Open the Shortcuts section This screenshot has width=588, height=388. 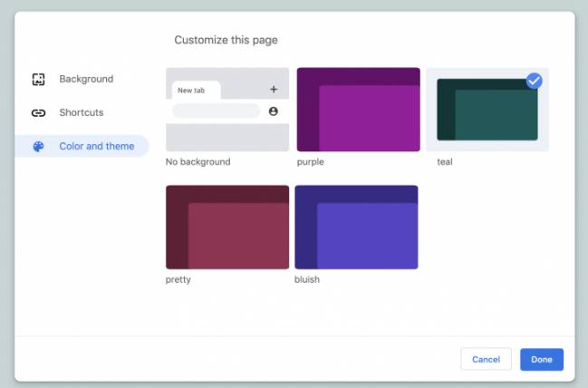82,112
